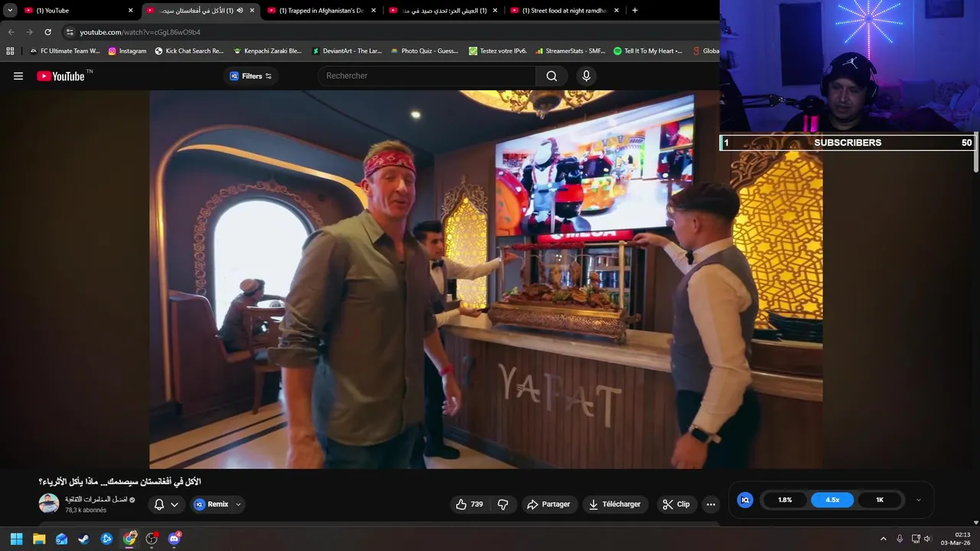Reload the page with refresh icon
Viewport: 980px width, 551px height.
[47, 32]
